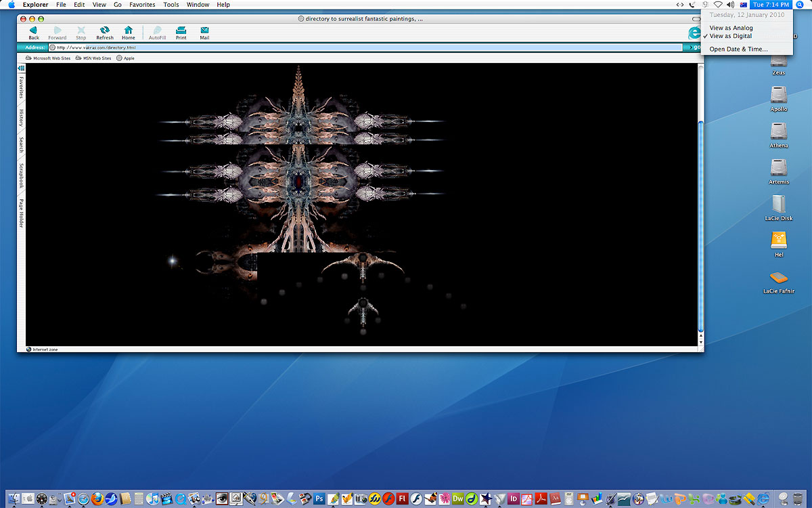Click the menu bar clock Tue 7:14 PM
Viewport: 812px width, 508px height.
(771, 5)
